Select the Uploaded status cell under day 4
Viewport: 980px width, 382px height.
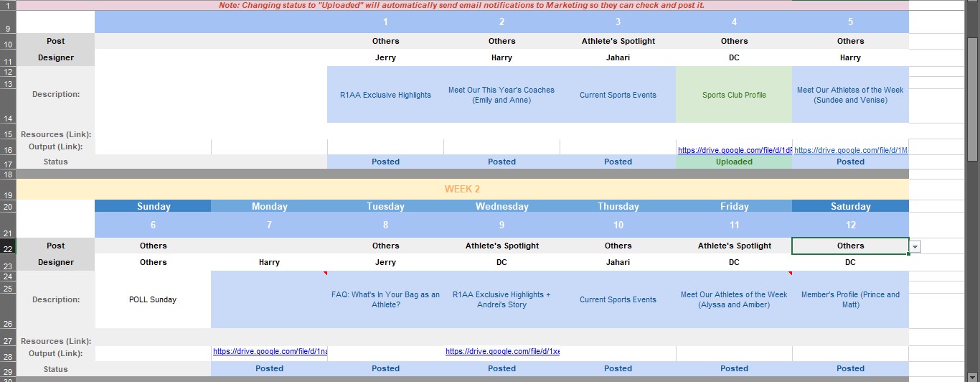pos(735,162)
